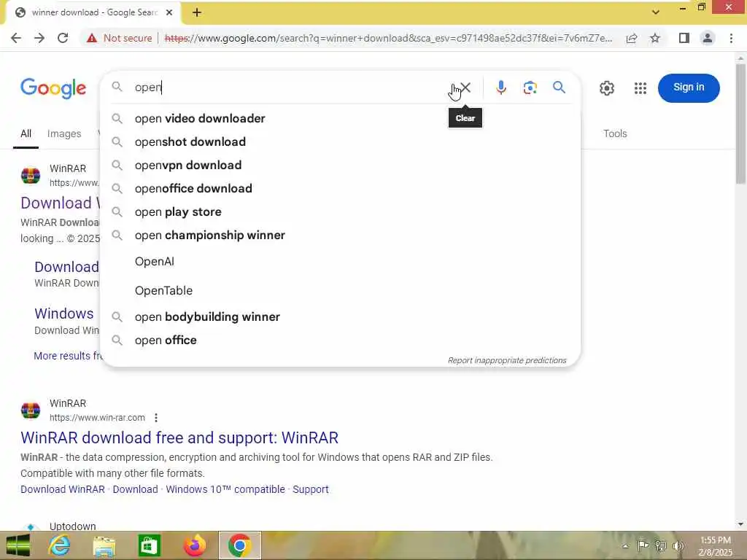Click the Sign in button
Viewport: 747px width, 560px height.
(x=689, y=87)
